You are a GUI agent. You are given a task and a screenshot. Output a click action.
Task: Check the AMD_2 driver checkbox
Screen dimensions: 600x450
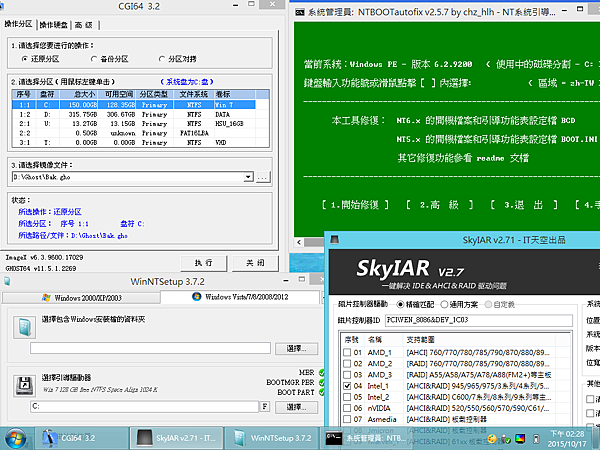pyautogui.click(x=347, y=363)
